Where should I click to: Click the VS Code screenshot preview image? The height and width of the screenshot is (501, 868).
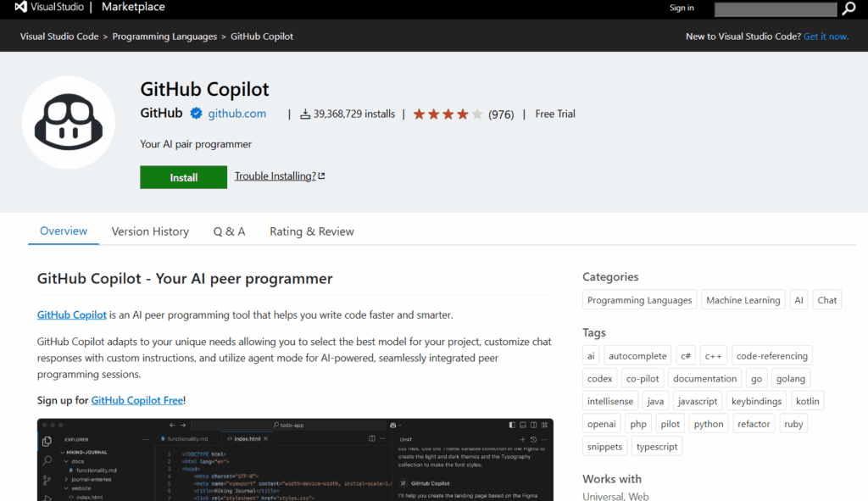(x=295, y=459)
